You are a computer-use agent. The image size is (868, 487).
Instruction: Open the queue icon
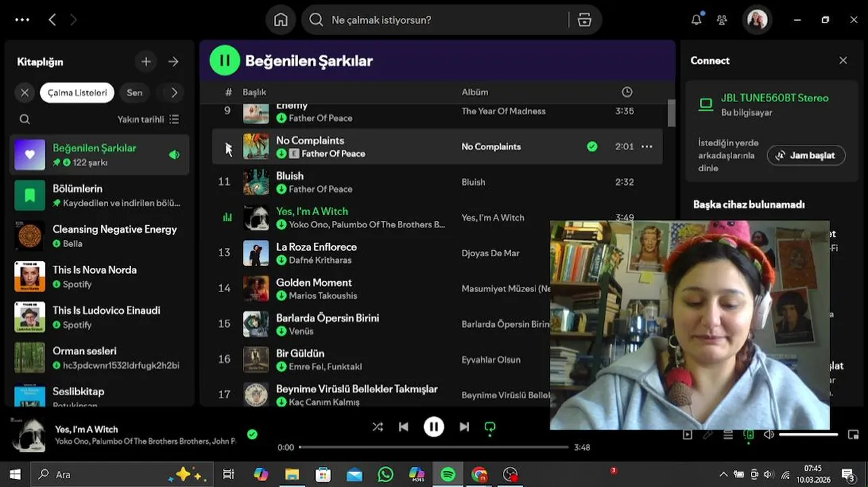coord(728,435)
